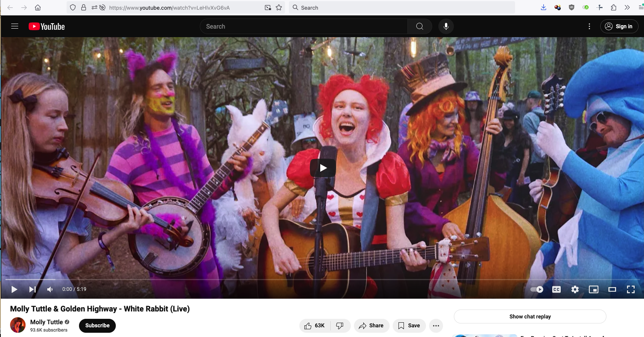Click the YouTube search magnifier button
The height and width of the screenshot is (337, 644).
point(419,26)
